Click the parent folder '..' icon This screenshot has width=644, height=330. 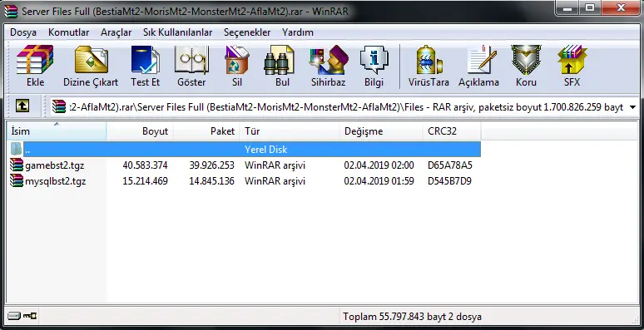coord(16,149)
